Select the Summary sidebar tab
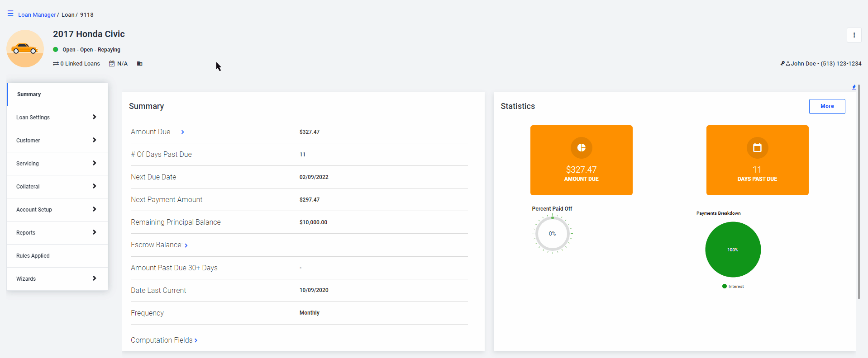The height and width of the screenshot is (358, 868). pos(57,94)
